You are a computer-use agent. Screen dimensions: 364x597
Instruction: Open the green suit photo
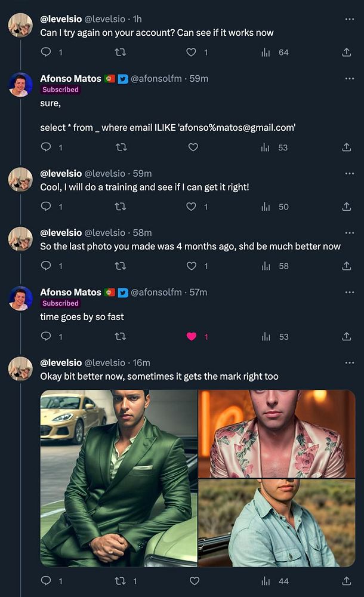(x=118, y=478)
